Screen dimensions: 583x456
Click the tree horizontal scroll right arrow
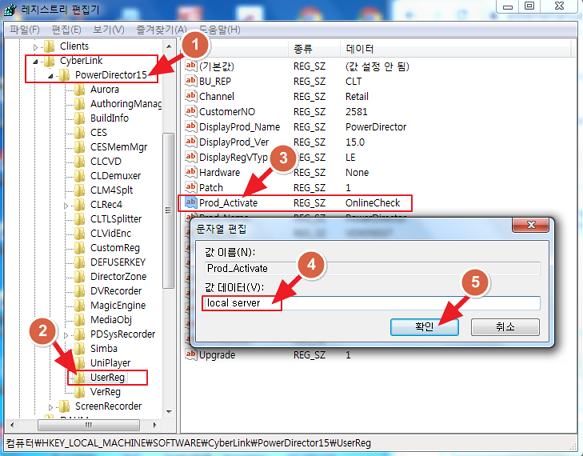tap(155, 425)
